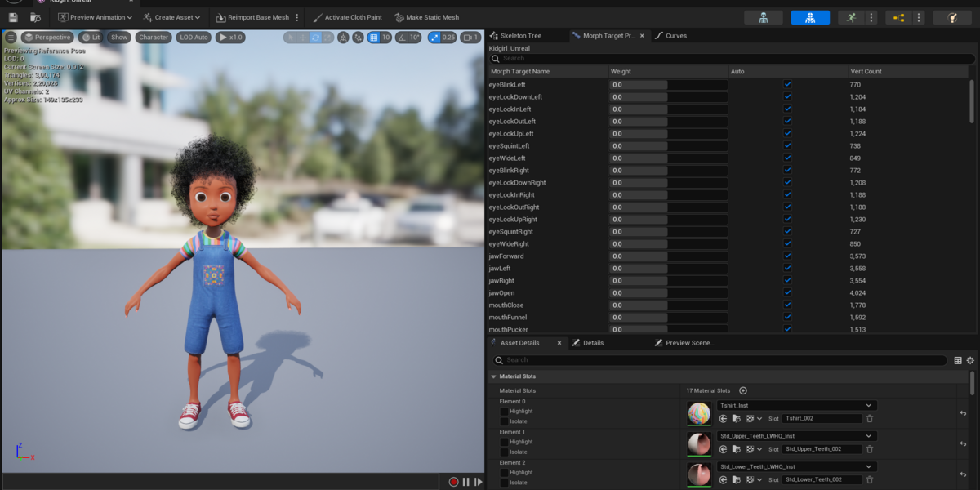The image size is (980, 490).
Task: Switch to Curves tab
Action: [670, 36]
